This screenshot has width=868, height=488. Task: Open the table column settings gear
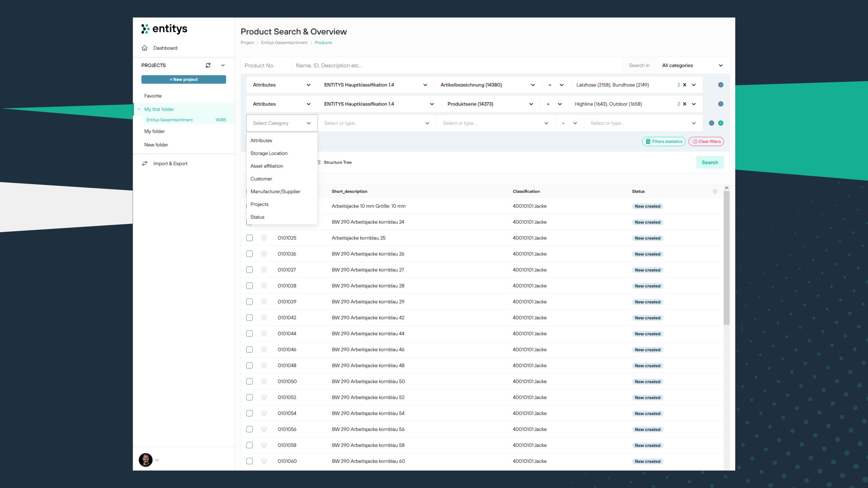(715, 191)
